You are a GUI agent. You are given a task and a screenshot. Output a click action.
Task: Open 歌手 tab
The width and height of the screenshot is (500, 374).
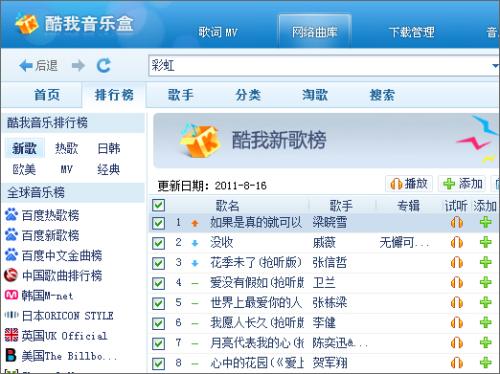181,95
